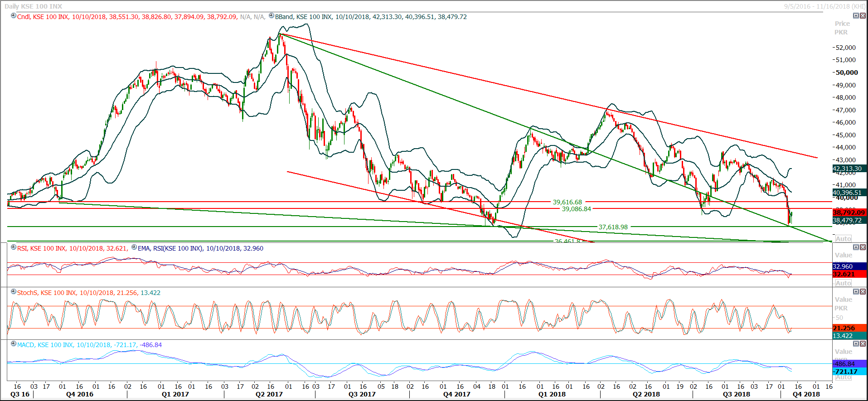Click the 50 tick on the StochS axis

(x=839, y=318)
